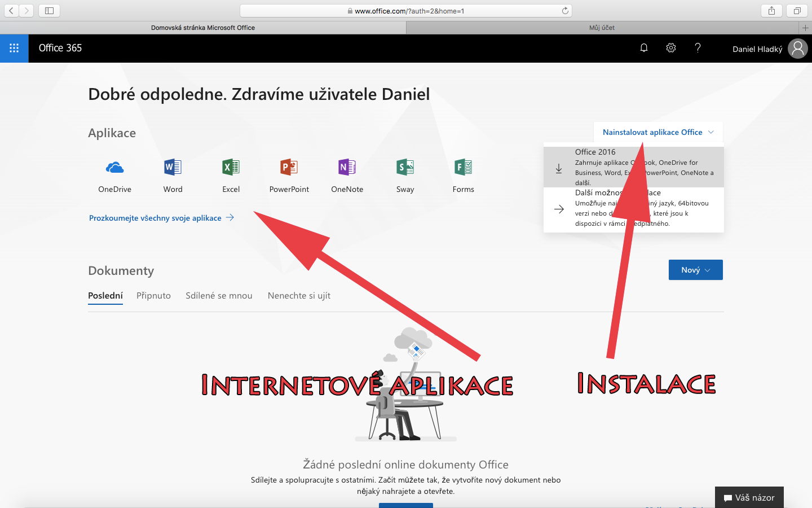Add a new Safari tab
Image resolution: width=812 pixels, height=508 pixels.
pos(805,28)
